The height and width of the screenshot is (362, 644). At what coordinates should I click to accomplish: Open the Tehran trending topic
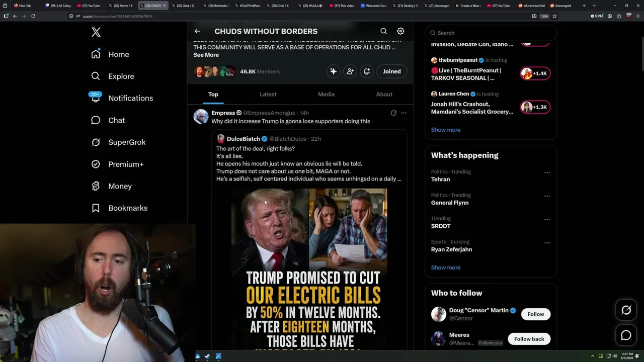pos(440,179)
